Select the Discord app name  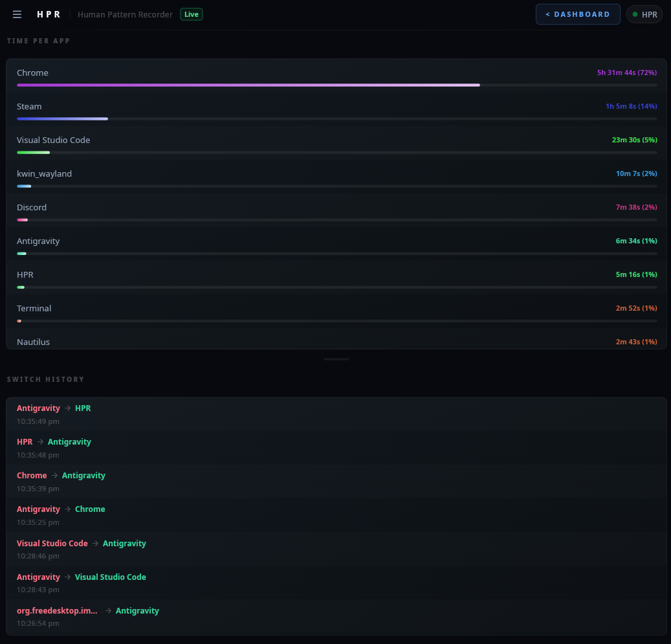(32, 207)
